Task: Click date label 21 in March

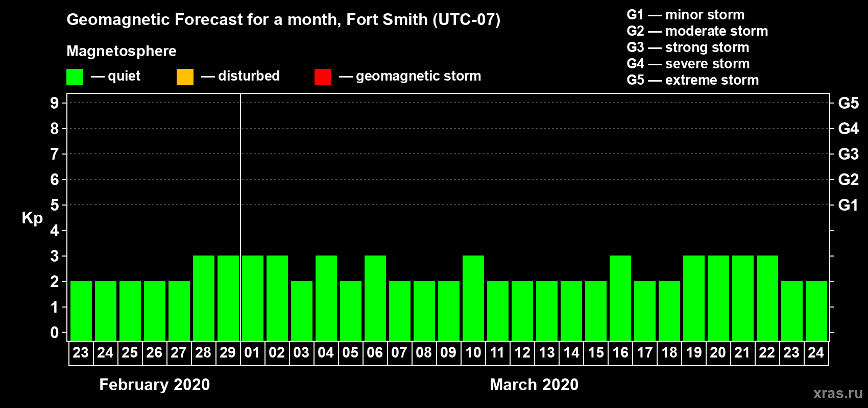Action: 742,352
